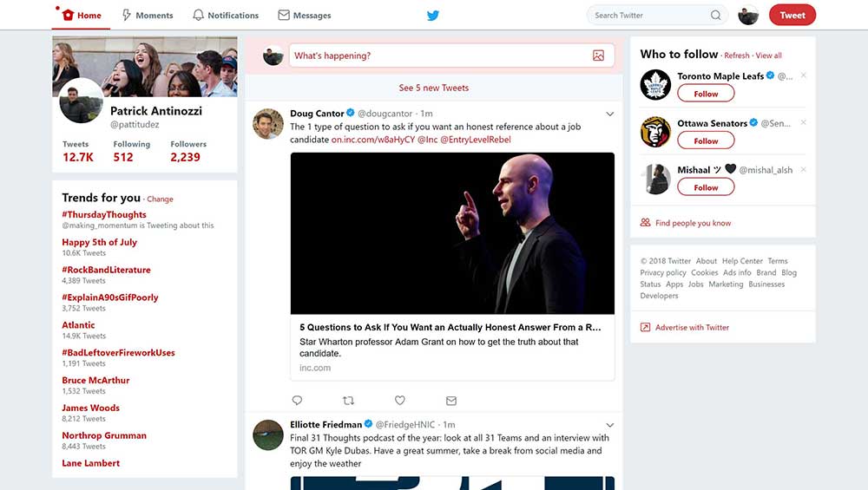
Task: Add image to new tweet
Action: click(x=598, y=56)
